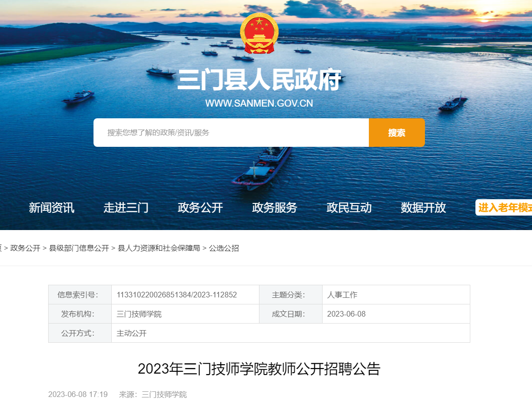Click the 政务公开 breadcrumb link
532x404 pixels.
[x=25, y=248]
